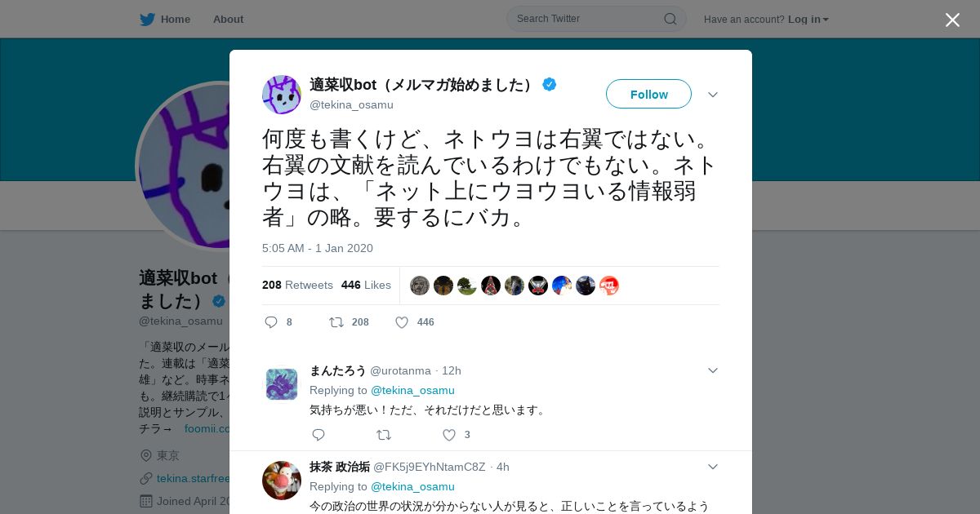Screen dimensions: 980x514
Task: Click the search magnifier icon
Action: pos(670,19)
